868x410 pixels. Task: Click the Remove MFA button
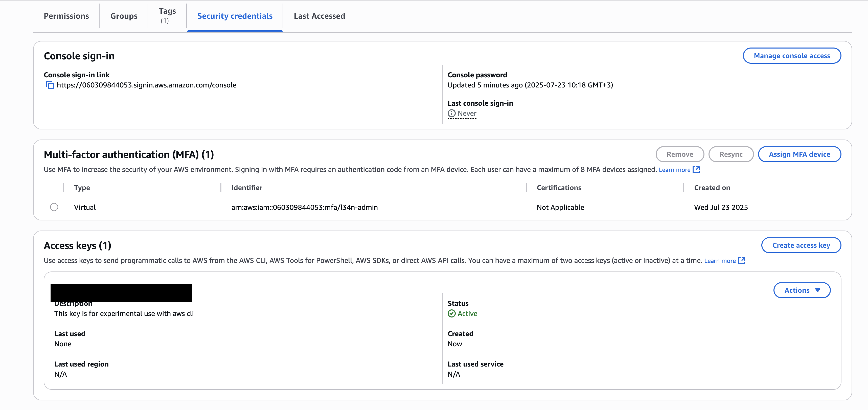[680, 154]
